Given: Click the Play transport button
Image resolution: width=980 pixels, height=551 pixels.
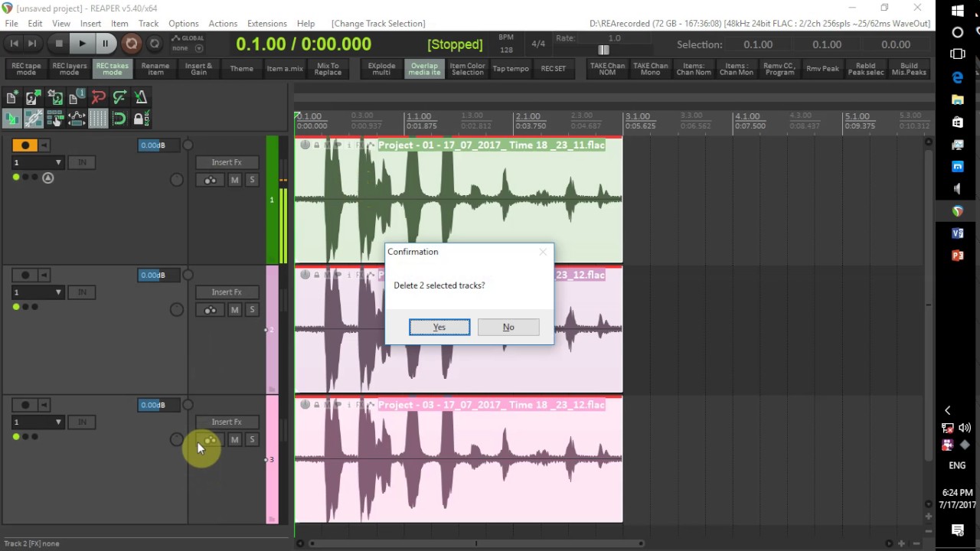Looking at the screenshot, I should [82, 44].
